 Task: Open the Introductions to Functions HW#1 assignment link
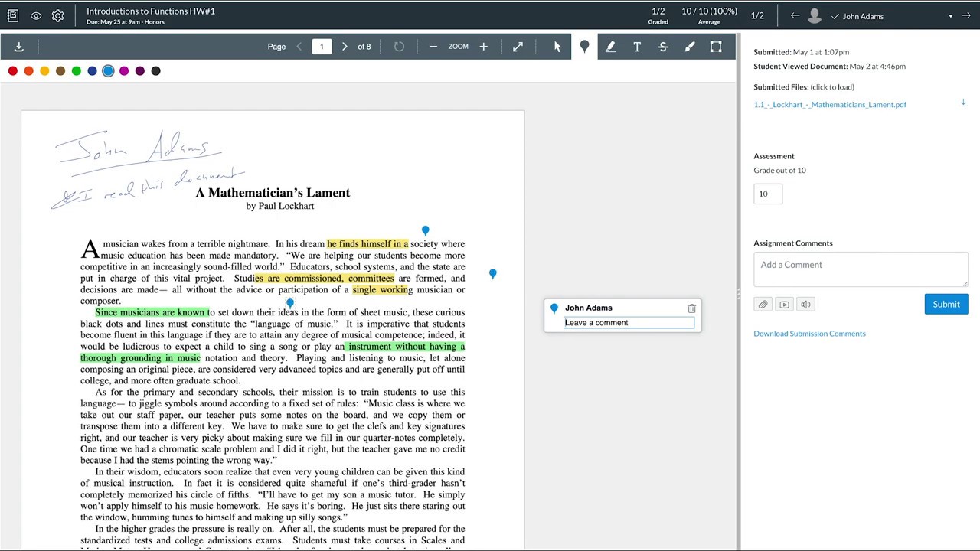click(151, 11)
